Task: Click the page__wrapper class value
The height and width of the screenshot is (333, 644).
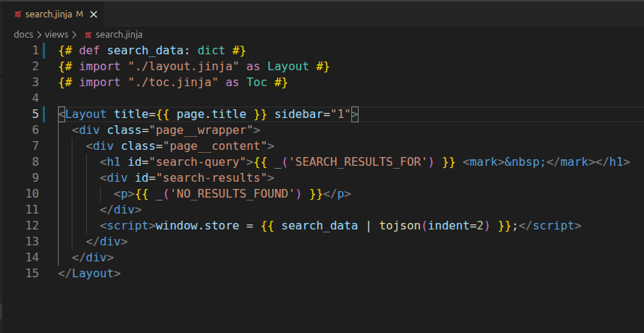Action: tap(201, 130)
